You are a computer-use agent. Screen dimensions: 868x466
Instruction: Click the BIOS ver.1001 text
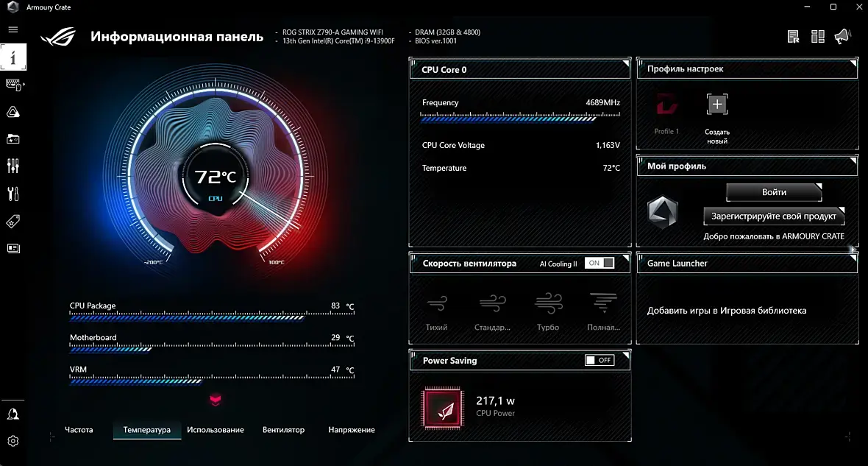435,41
